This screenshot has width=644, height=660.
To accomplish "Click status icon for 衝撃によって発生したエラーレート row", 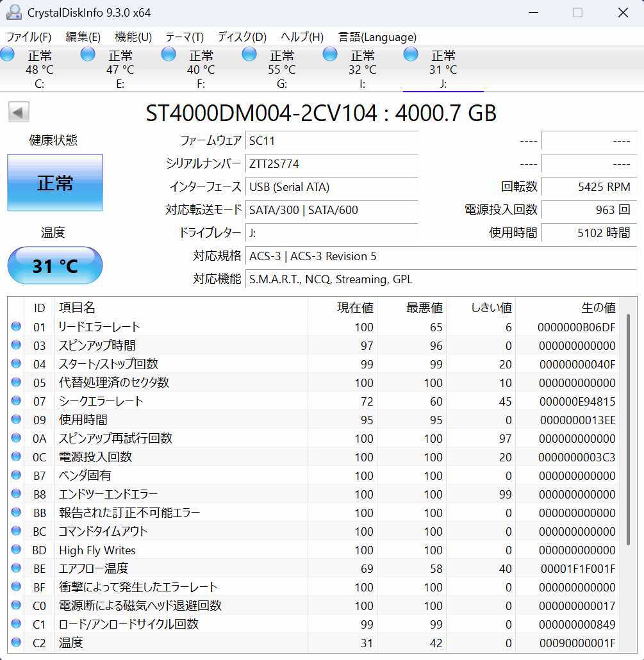I will (x=16, y=586).
